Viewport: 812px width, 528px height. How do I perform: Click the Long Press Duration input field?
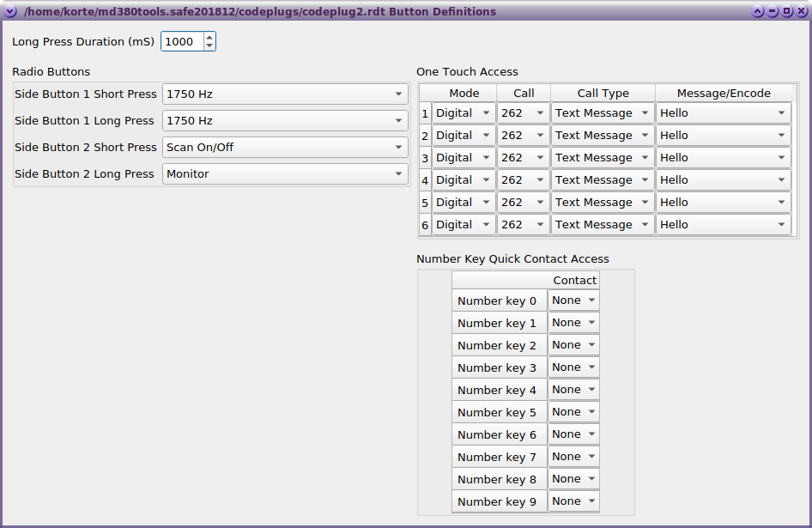(x=182, y=41)
